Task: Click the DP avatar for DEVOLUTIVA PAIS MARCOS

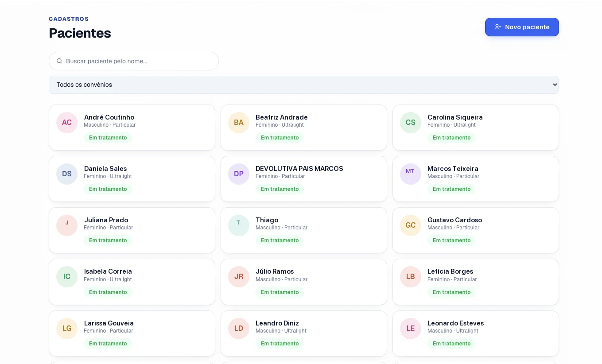Action: pyautogui.click(x=239, y=174)
